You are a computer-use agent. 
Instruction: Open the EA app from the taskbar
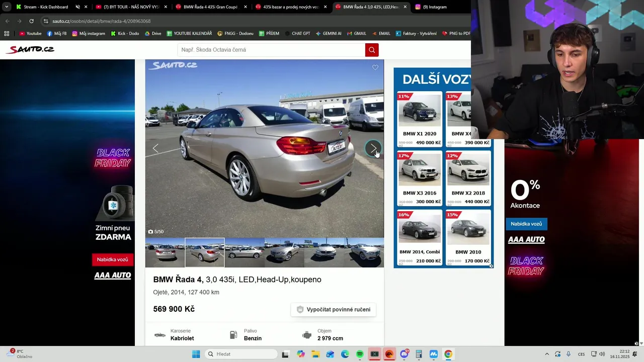coord(389,354)
